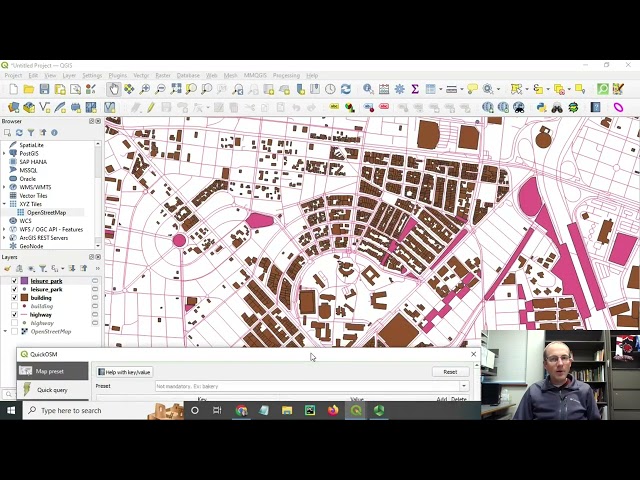Viewport: 640px width, 480px height.
Task: Create a new project with the blank page icon
Action: coord(13,89)
